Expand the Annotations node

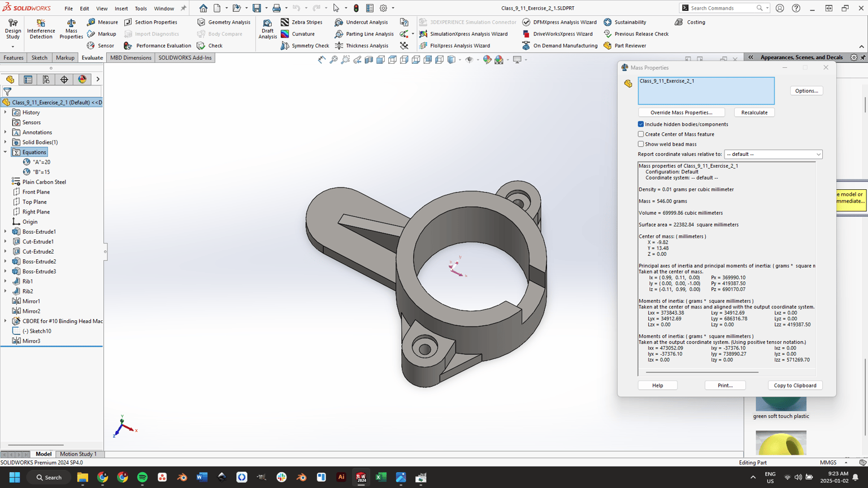point(6,132)
